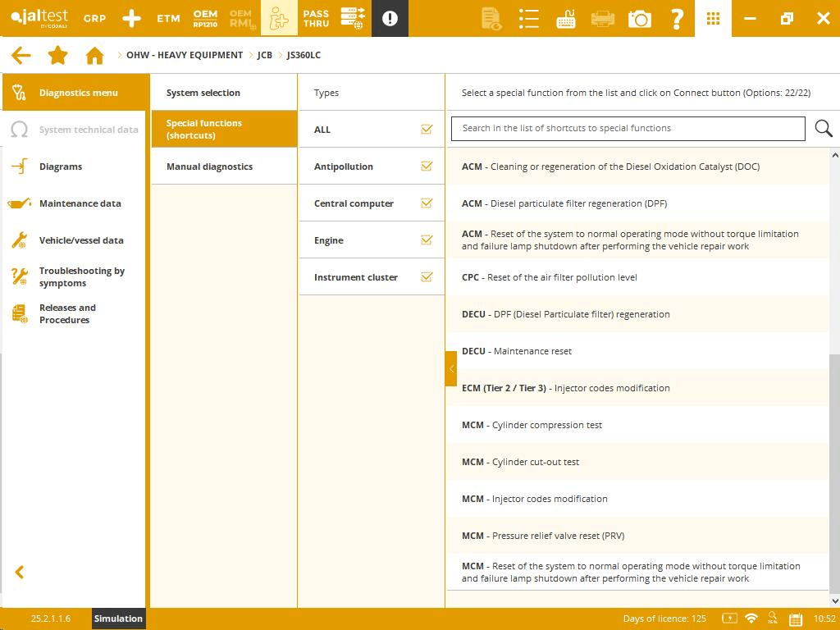The image size is (840, 630).
Task: Toggle the Instrument cluster checkbox
Action: pos(427,277)
